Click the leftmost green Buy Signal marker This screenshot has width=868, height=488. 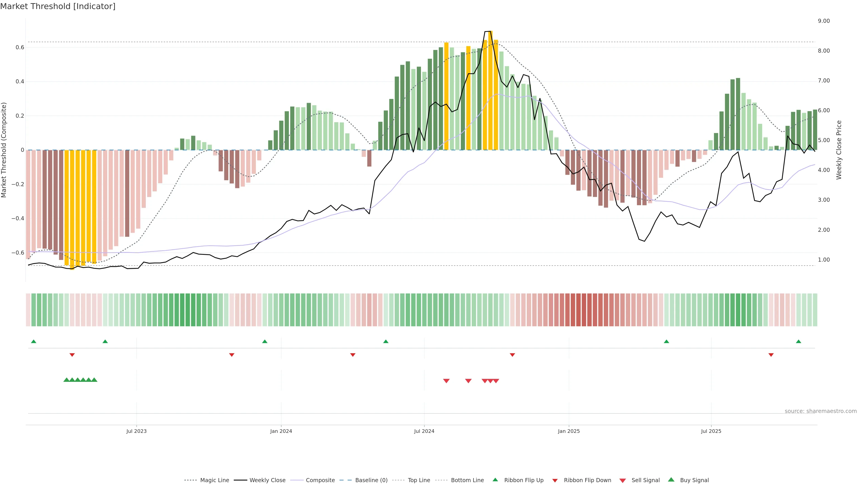(x=66, y=380)
